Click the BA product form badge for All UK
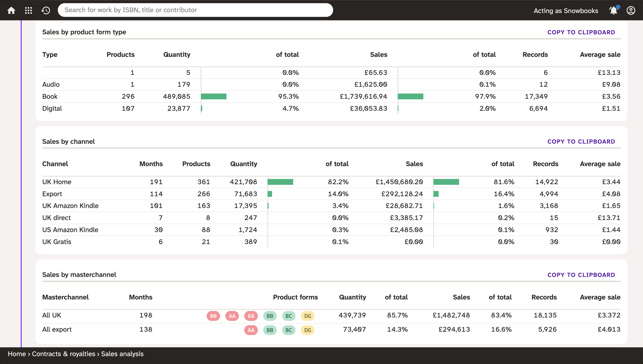 coord(251,316)
